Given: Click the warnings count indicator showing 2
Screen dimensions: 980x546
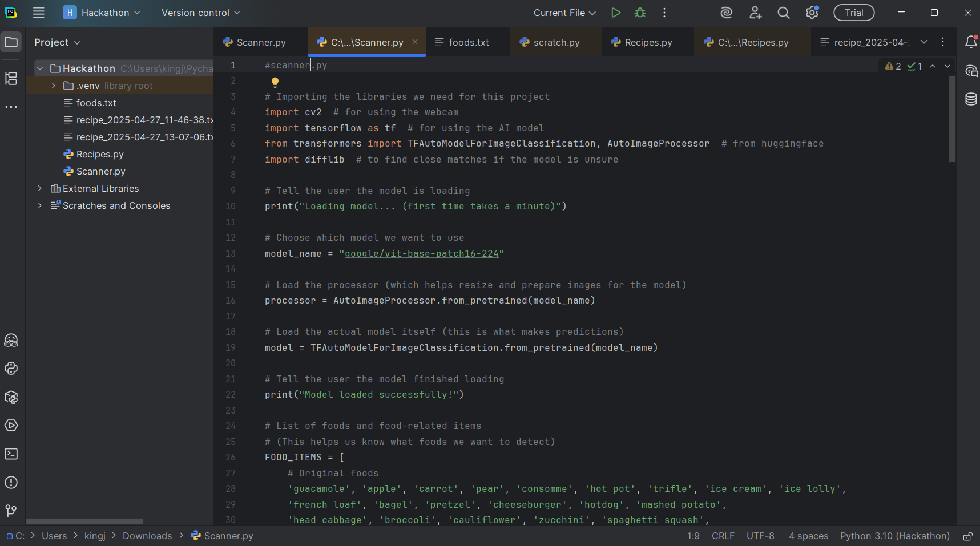Looking at the screenshot, I should [x=893, y=66].
